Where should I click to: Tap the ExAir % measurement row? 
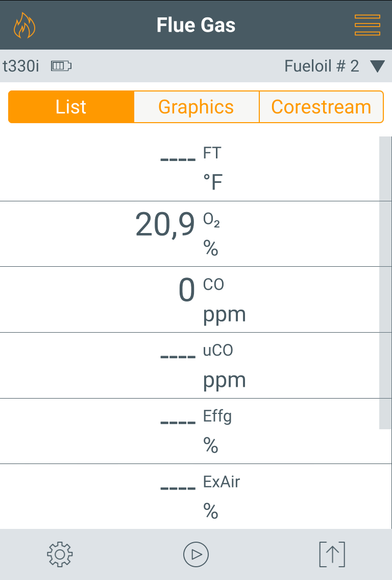[x=190, y=496]
